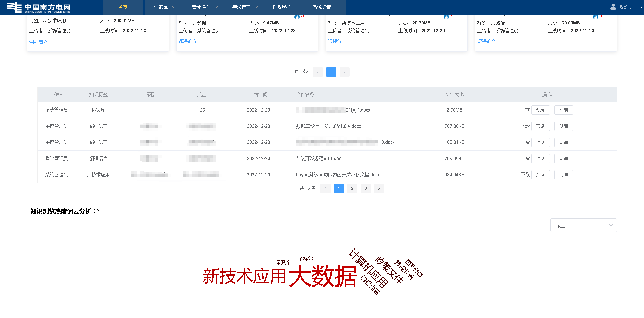
Task: Refresh the word cloud analysis
Action: click(96, 211)
